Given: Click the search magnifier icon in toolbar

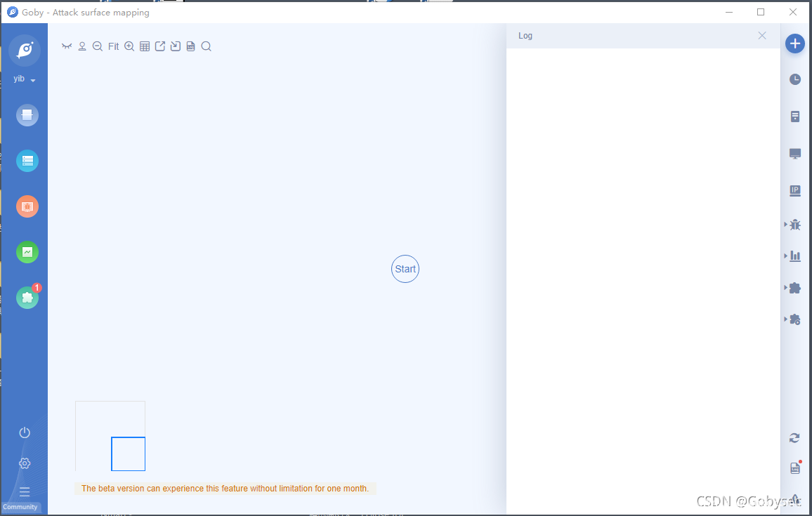Looking at the screenshot, I should (206, 46).
